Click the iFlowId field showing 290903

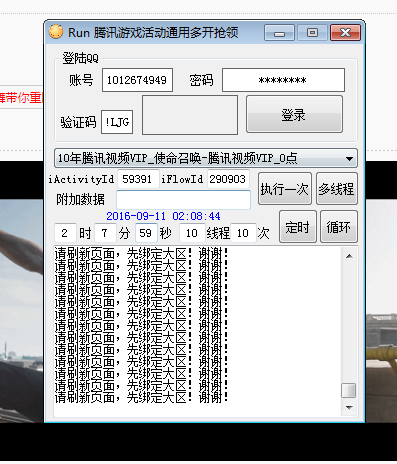228,179
